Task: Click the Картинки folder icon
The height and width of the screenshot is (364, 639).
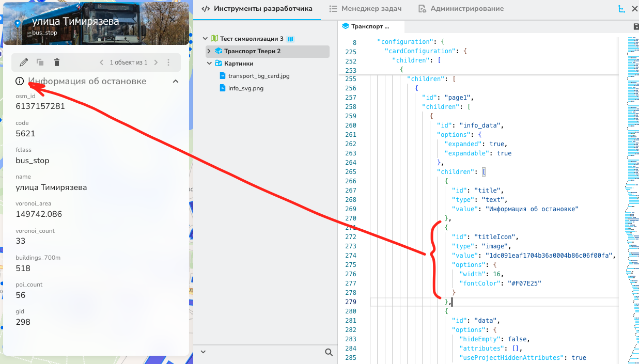Action: 218,64
